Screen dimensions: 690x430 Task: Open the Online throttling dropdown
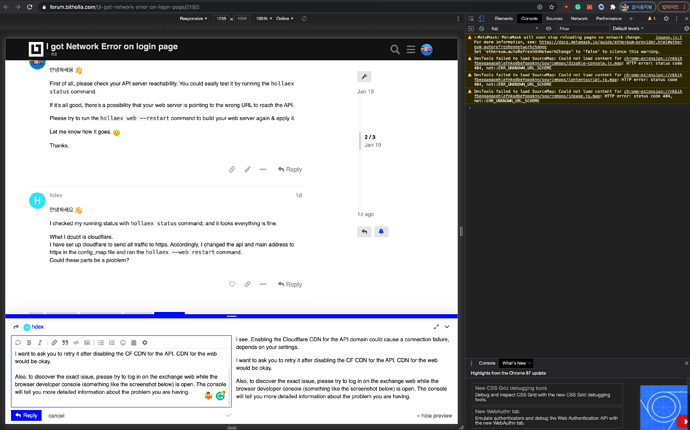click(285, 18)
